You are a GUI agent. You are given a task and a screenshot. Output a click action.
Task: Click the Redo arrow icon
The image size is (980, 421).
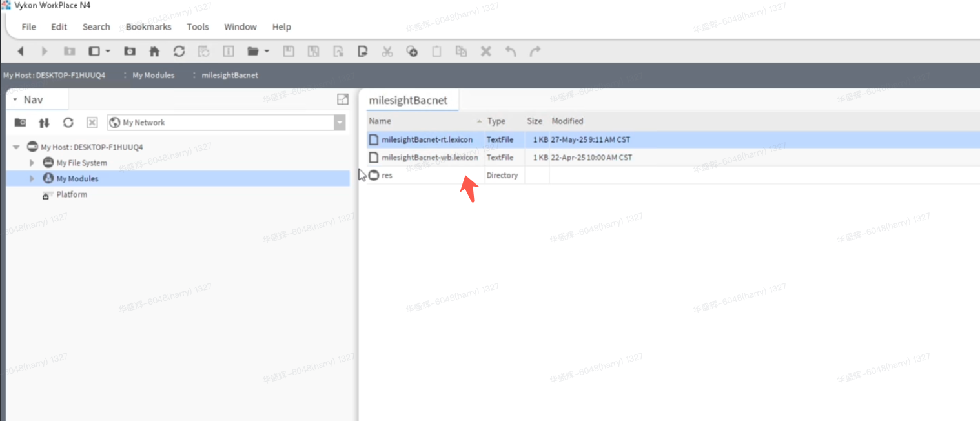535,52
